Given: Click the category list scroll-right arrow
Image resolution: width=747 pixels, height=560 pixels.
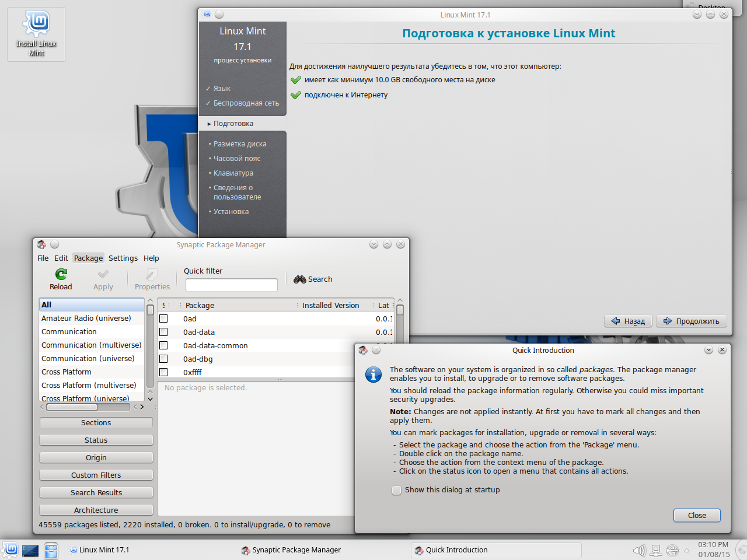Looking at the screenshot, I should point(142,407).
